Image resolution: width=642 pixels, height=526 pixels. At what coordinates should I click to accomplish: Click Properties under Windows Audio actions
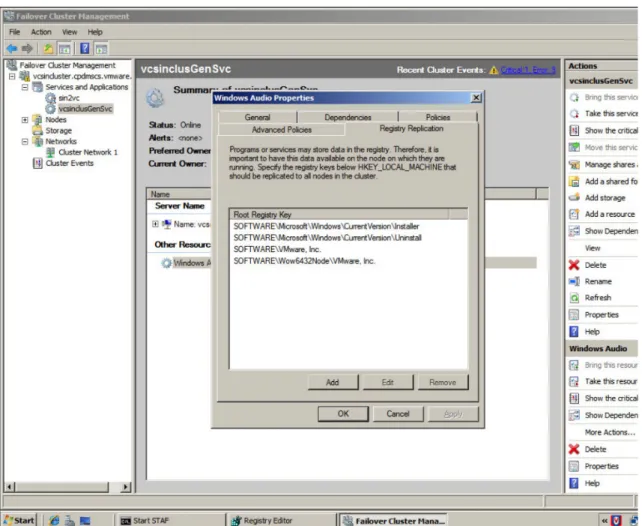[x=594, y=466]
